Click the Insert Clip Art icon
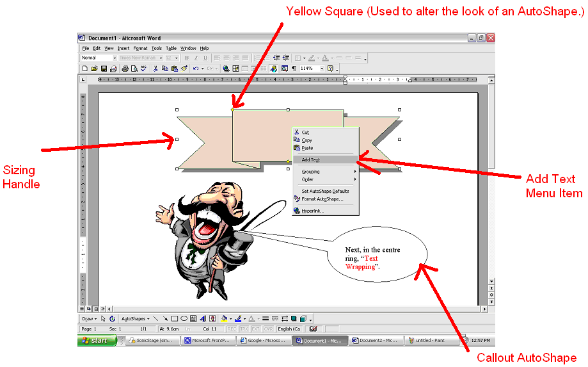Image resolution: width=588 pixels, height=367 pixels. click(x=212, y=318)
